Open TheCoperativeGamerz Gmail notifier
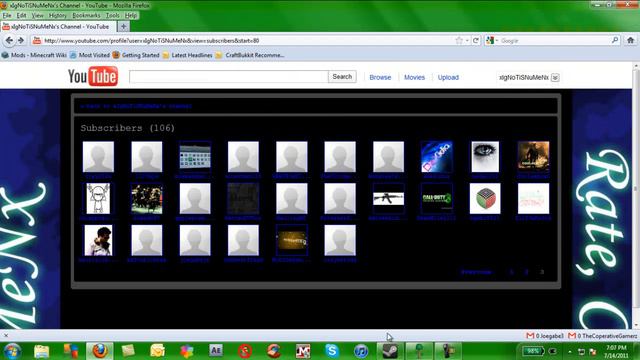Viewport: 640px width, 360px height. tap(602, 336)
